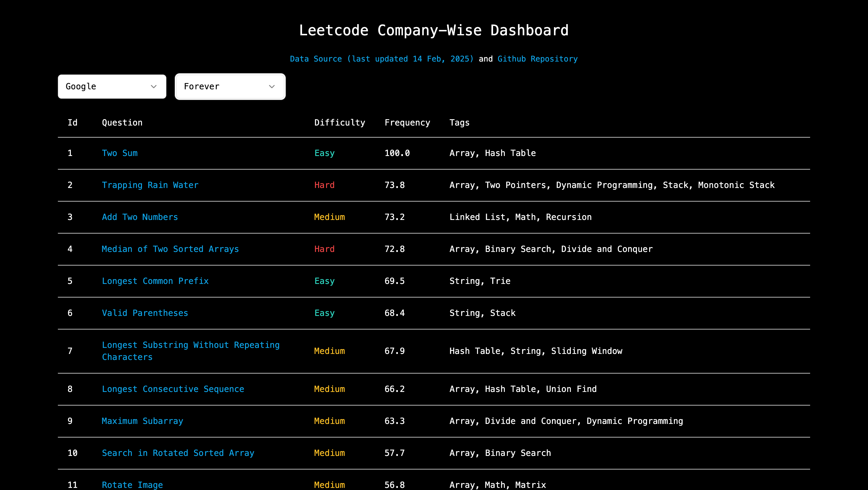Click the Question column header

pos(122,123)
